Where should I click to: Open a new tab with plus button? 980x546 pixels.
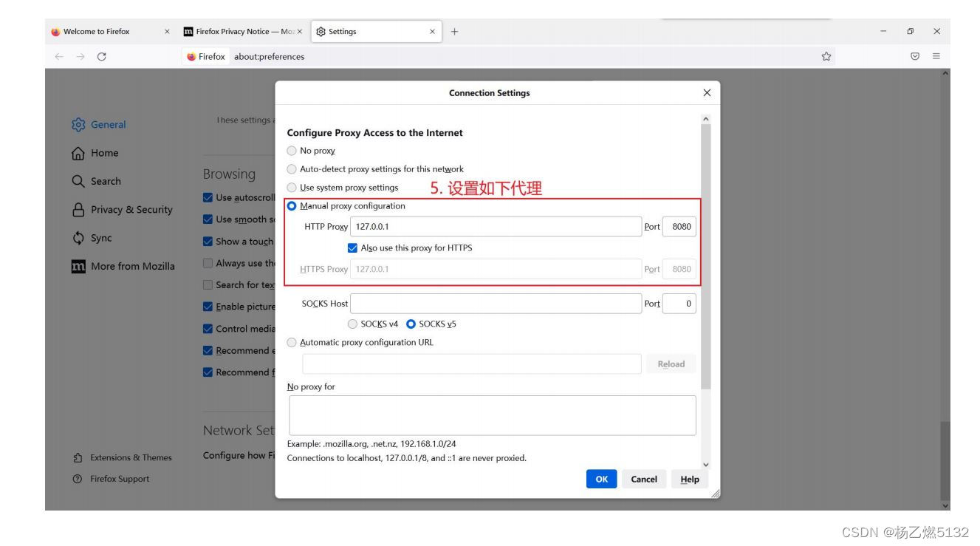pos(455,32)
